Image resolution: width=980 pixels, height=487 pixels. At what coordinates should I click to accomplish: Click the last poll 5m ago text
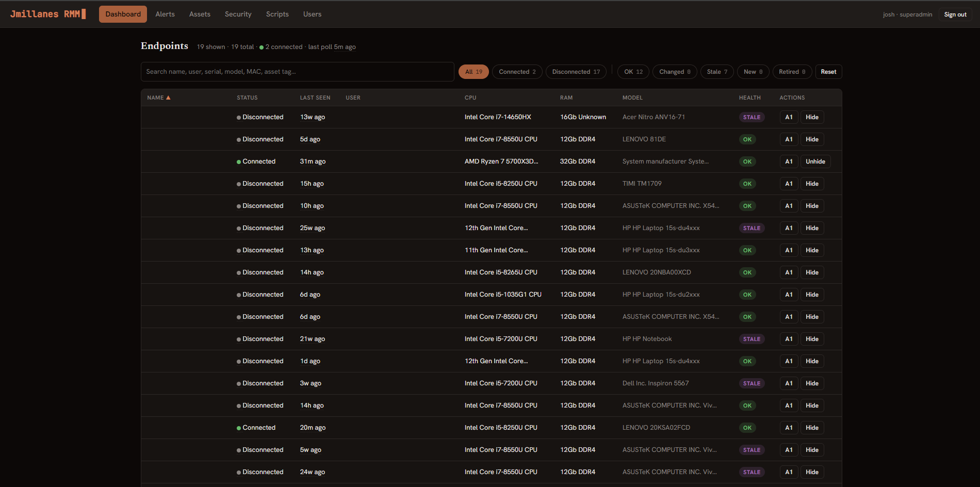tap(332, 47)
